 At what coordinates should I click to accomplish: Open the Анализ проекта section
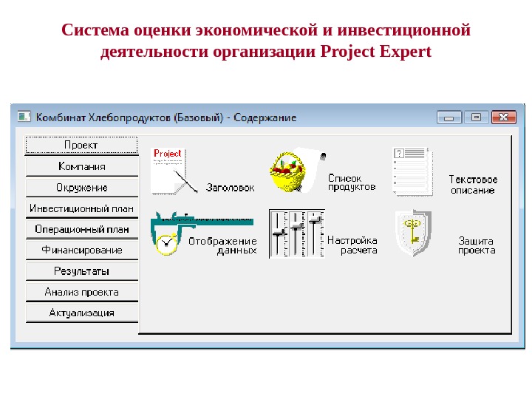(x=82, y=292)
